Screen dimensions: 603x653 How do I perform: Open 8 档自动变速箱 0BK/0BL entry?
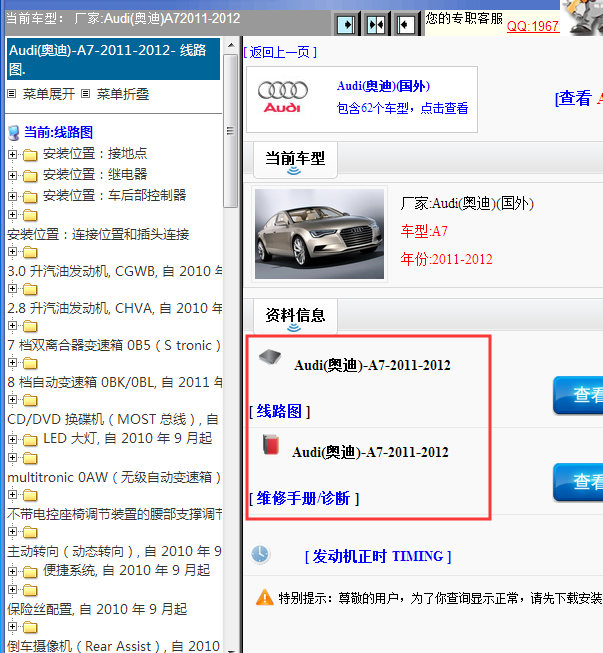pos(115,382)
